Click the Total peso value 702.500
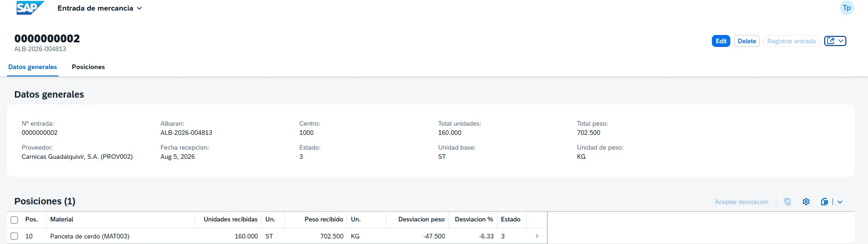This screenshot has height=244, width=868. click(588, 133)
